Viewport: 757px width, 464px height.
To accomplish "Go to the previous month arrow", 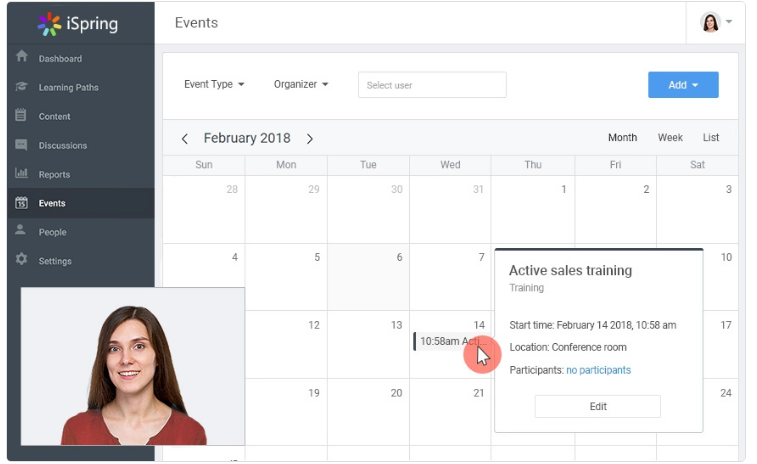I will (x=184, y=139).
